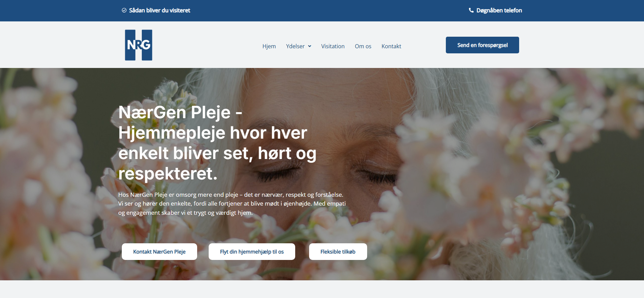
Task: Open the Ydelser menu item
Action: (x=295, y=46)
